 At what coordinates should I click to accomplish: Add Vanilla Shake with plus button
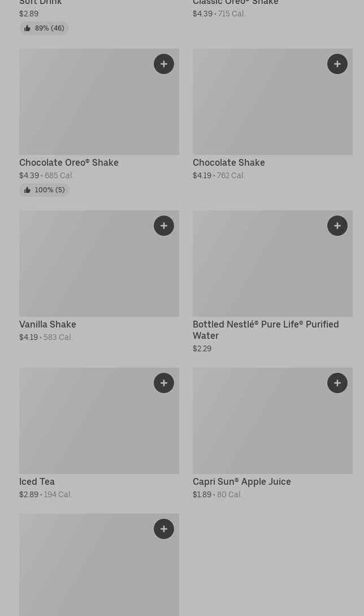pos(164,226)
